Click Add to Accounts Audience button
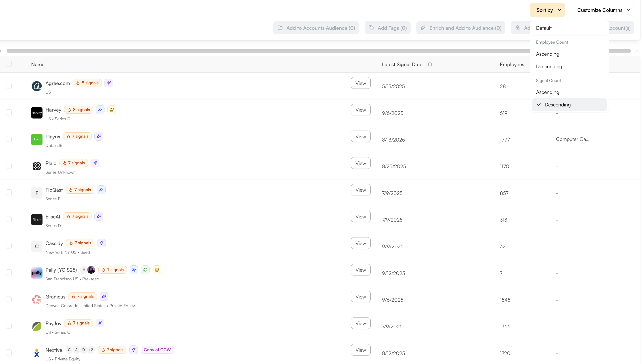642x364 pixels. pos(316,28)
